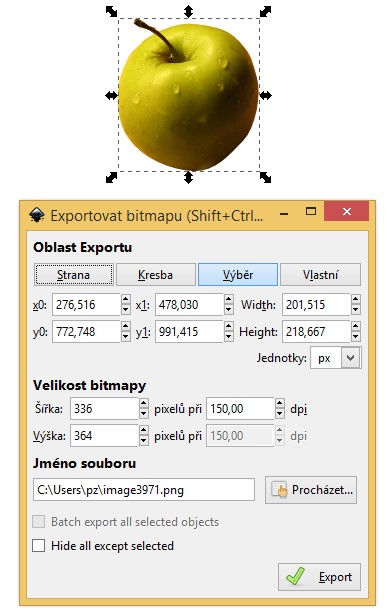This screenshot has height=615, width=387.
Task: Maximize the Exportovat bitmapu dialog
Action: tap(311, 212)
